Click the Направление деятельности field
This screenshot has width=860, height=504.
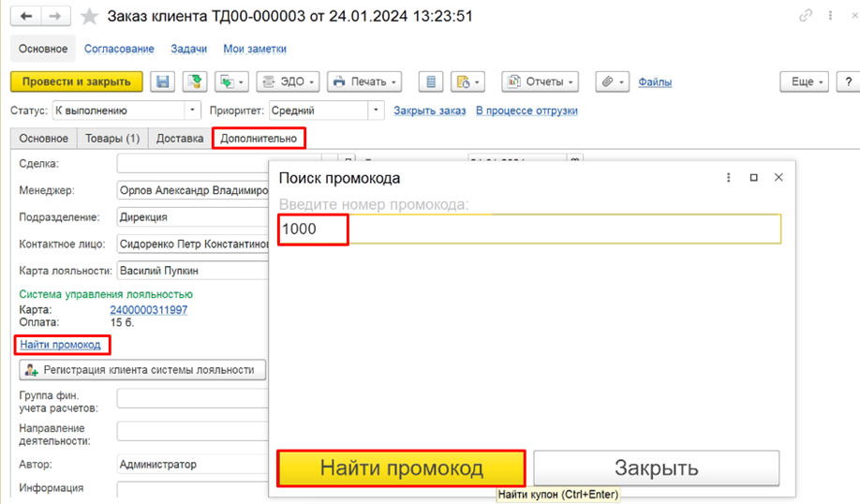pyautogui.click(x=192, y=431)
